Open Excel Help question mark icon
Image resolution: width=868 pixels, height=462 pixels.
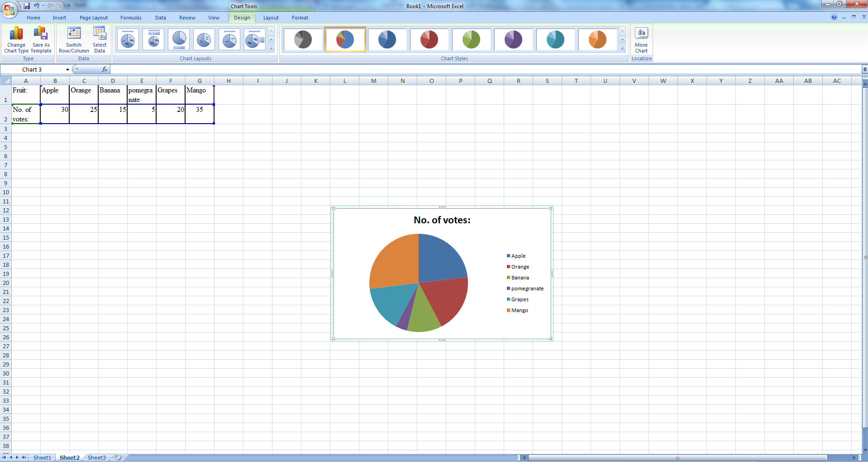click(834, 17)
